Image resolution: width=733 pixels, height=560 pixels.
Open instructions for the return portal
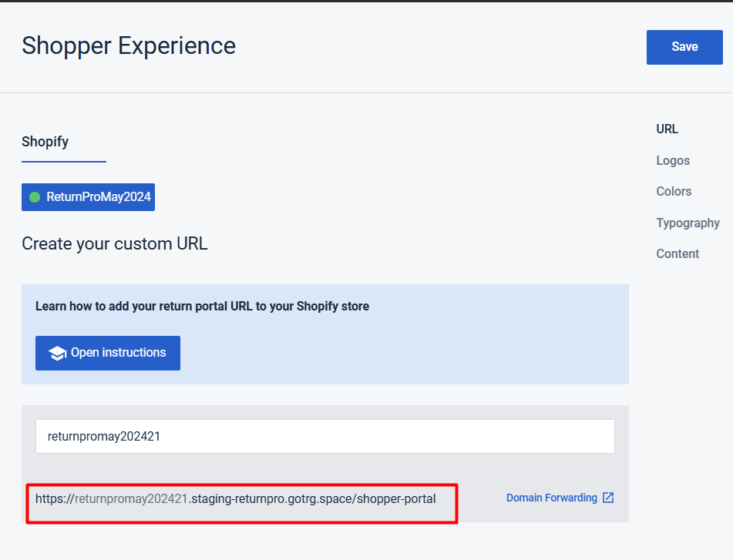(x=108, y=353)
